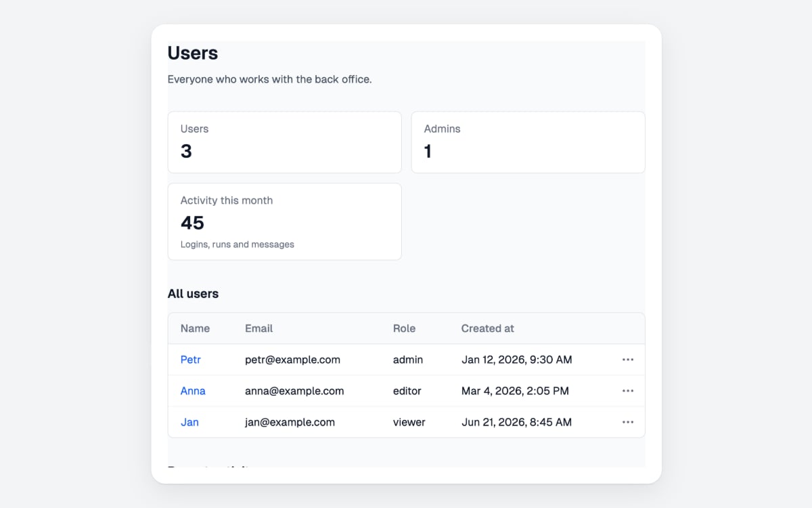The height and width of the screenshot is (508, 812).
Task: Click the back office description text
Action: (x=269, y=79)
